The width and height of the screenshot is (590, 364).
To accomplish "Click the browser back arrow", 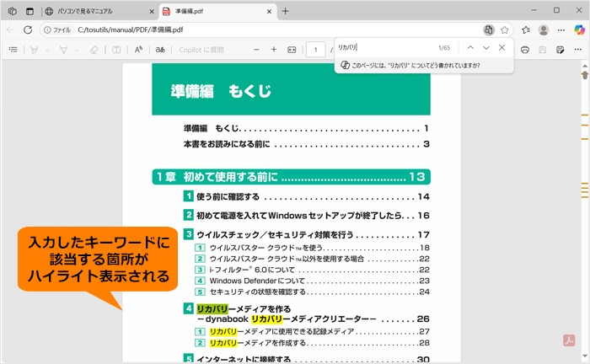I will [x=10, y=29].
